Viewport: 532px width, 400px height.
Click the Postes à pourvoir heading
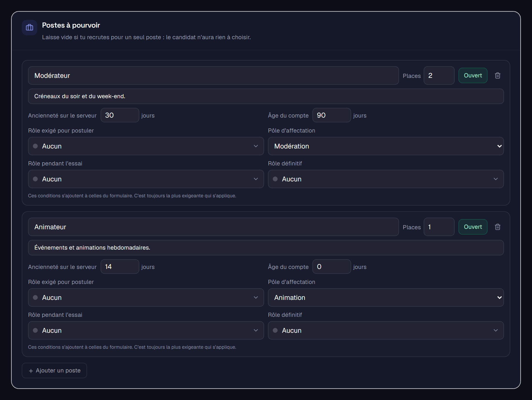coord(71,25)
